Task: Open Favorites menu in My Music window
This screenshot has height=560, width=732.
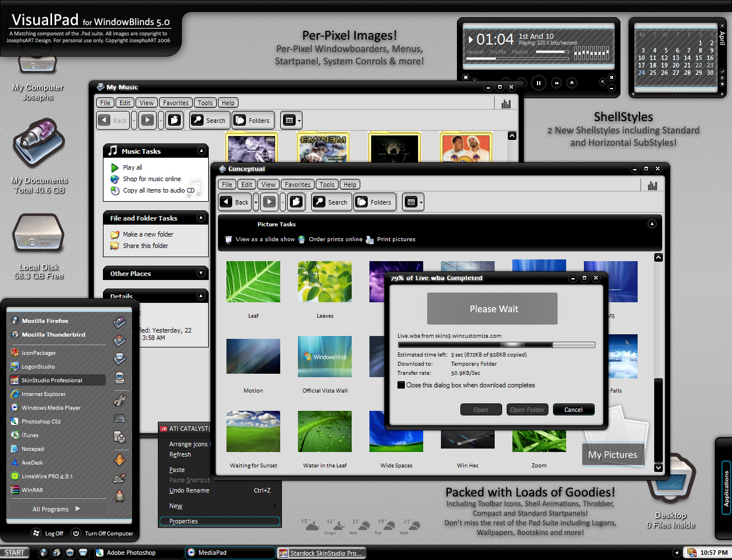Action: coord(176,103)
